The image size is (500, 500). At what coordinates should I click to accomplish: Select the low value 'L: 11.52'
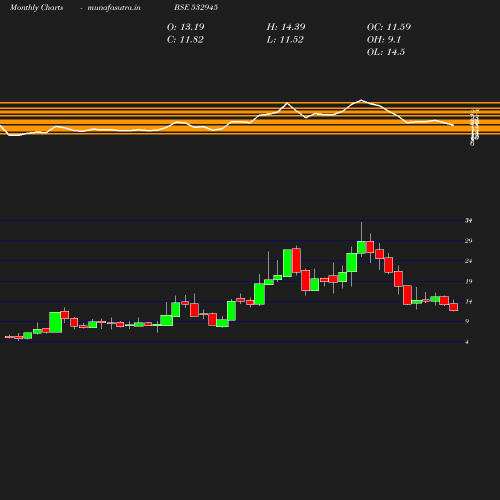(x=285, y=40)
